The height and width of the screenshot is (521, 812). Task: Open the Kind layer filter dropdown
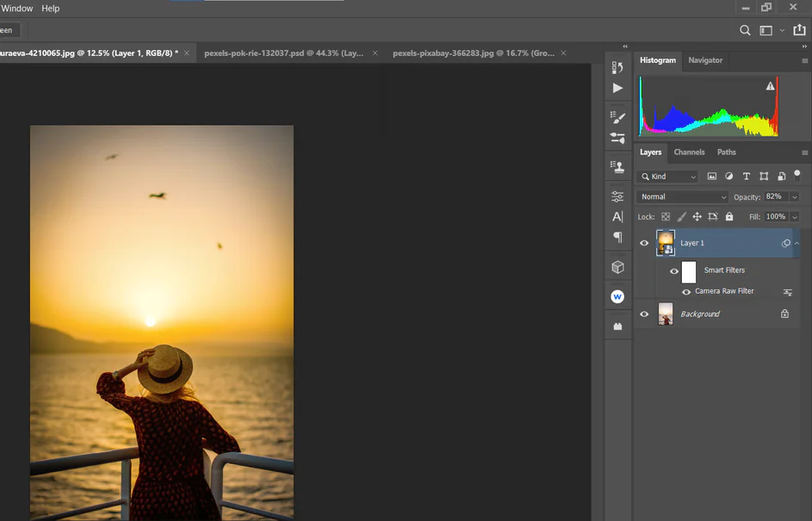[668, 177]
